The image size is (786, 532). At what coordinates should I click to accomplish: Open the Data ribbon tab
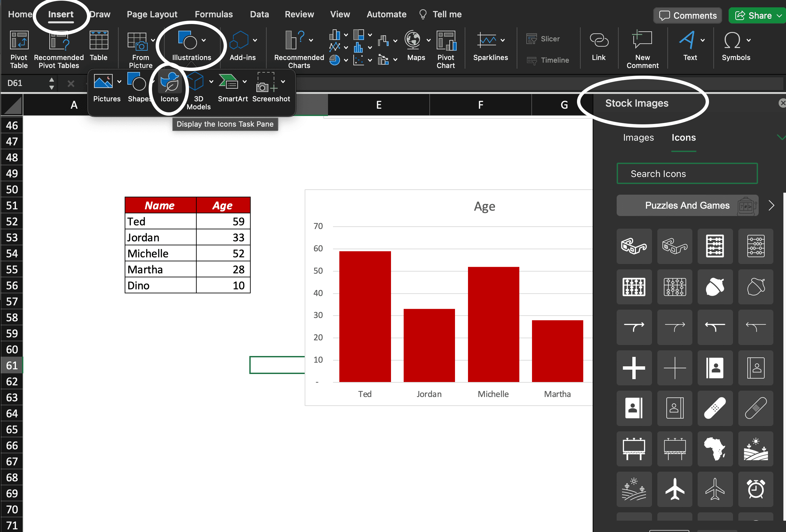pyautogui.click(x=259, y=14)
